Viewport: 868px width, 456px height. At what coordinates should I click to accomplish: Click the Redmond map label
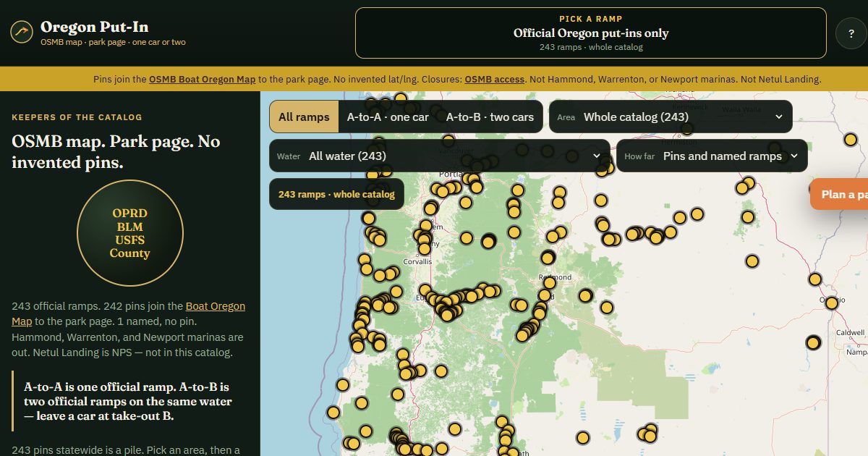point(556,277)
